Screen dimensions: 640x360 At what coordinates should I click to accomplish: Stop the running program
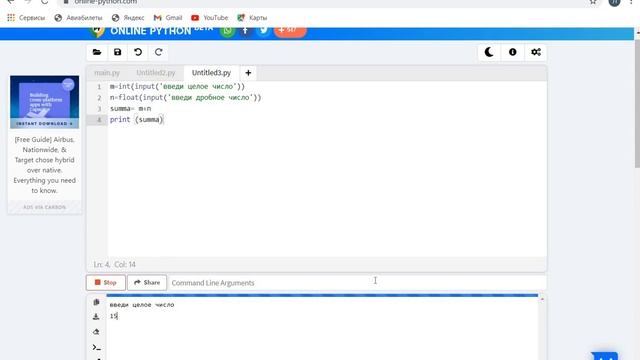tap(106, 282)
